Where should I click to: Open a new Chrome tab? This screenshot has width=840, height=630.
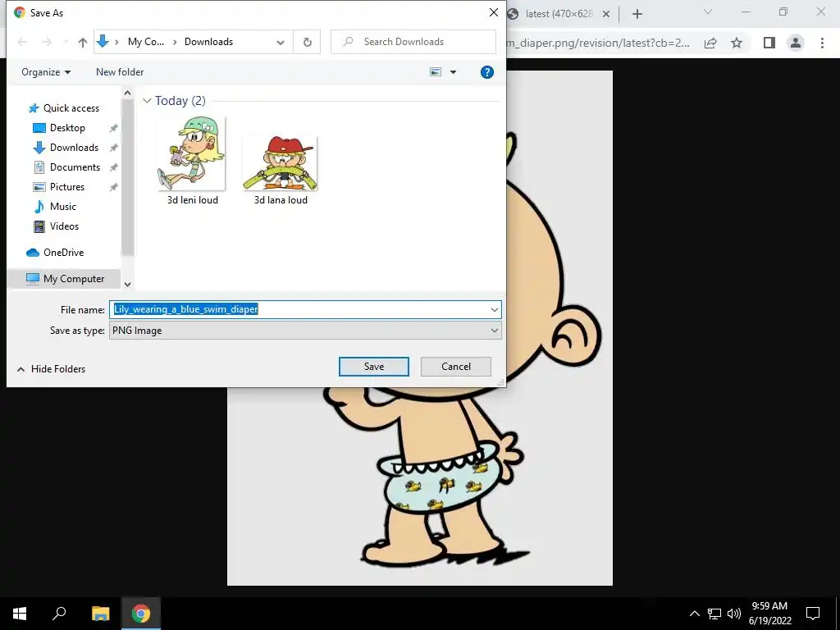(637, 15)
